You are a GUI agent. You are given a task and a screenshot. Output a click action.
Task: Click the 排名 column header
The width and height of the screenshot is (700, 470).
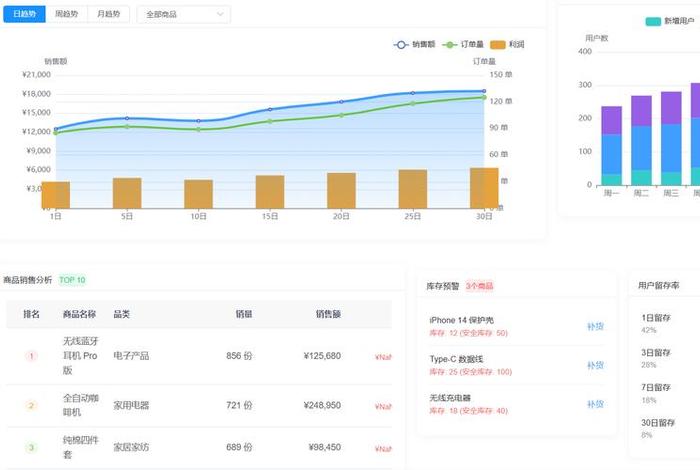[31, 314]
